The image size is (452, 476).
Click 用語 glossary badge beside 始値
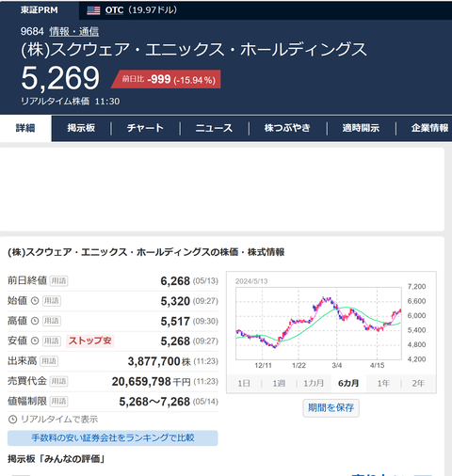click(52, 301)
